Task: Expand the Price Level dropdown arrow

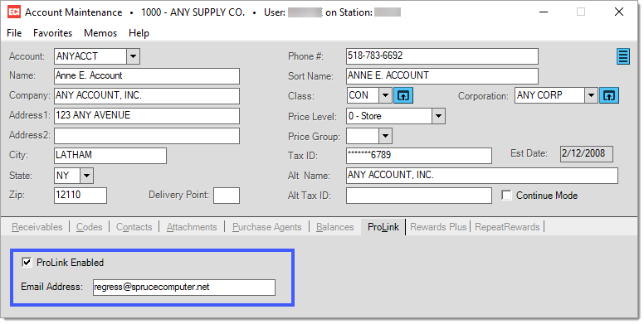Action: [x=438, y=116]
